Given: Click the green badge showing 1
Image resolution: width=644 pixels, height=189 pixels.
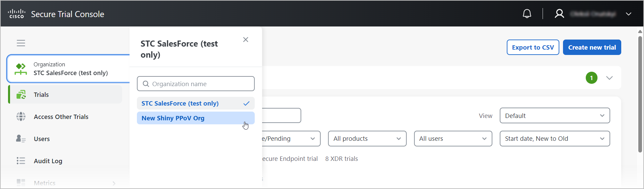Looking at the screenshot, I should pos(591,78).
